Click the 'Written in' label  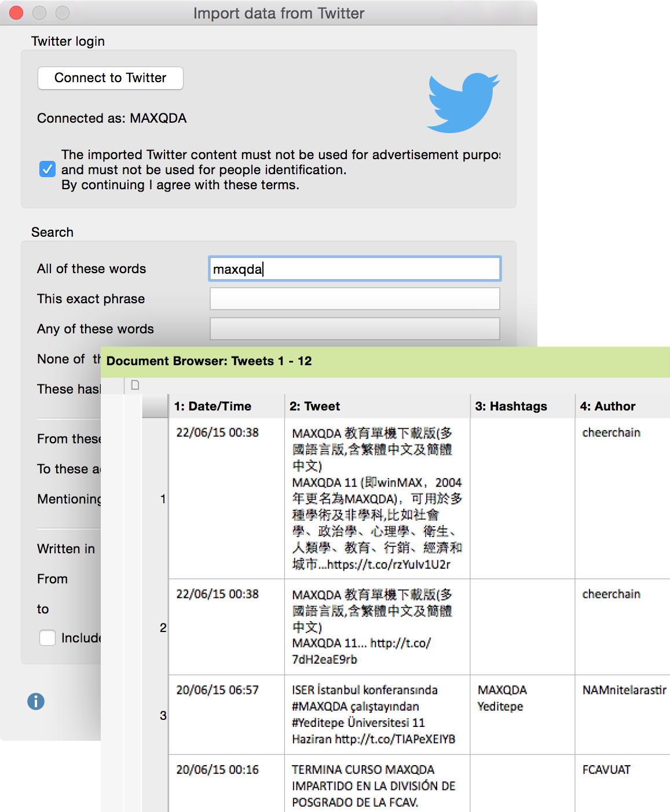click(66, 549)
